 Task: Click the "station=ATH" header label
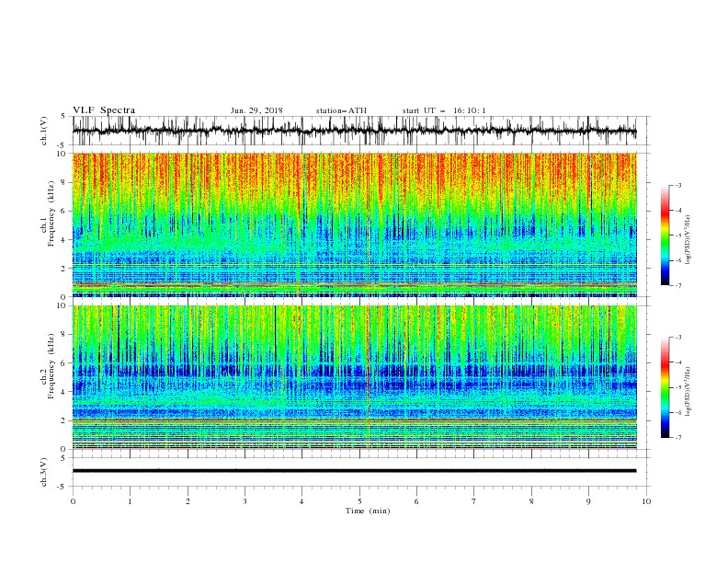[341, 110]
